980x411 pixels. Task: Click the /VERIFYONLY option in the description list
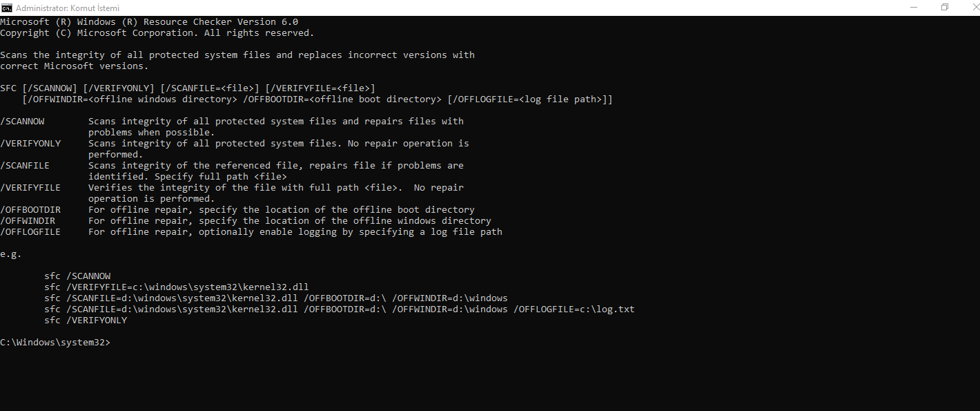30,144
